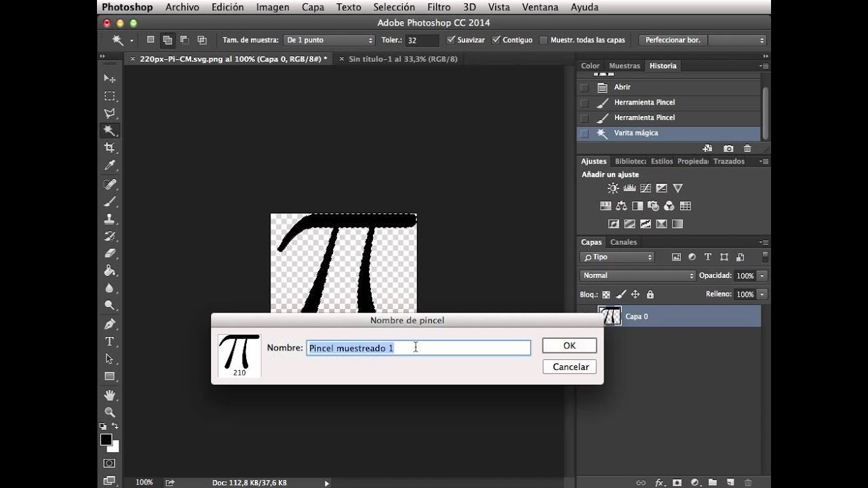Confirm brush name with OK
868x488 pixels.
(570, 346)
